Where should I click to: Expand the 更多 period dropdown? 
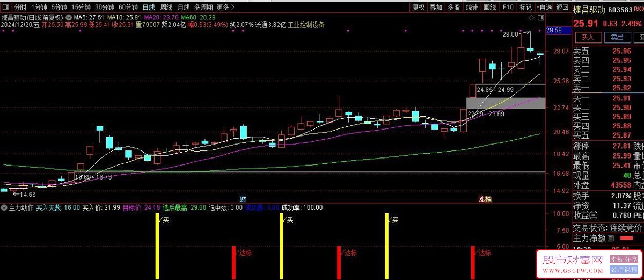coord(226,8)
